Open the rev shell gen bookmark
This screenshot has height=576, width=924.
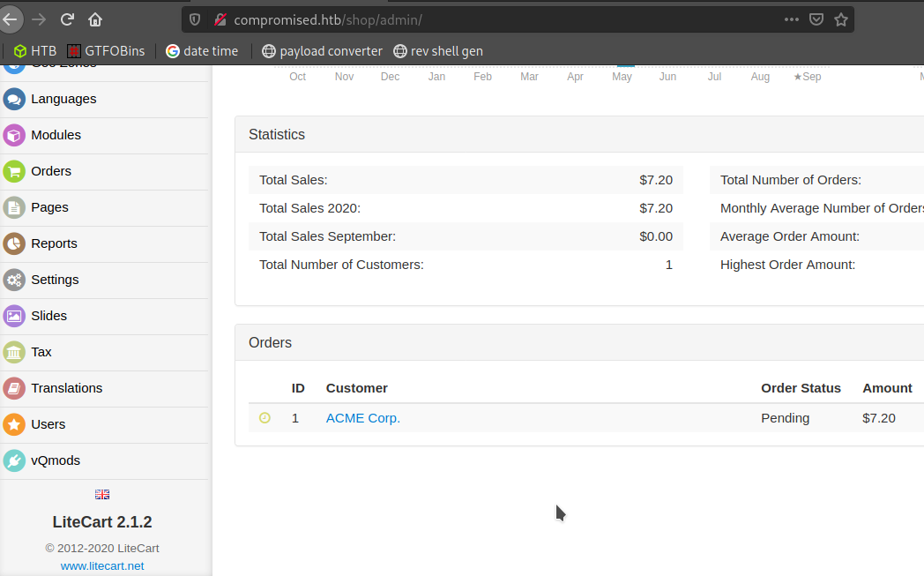pyautogui.click(x=438, y=51)
